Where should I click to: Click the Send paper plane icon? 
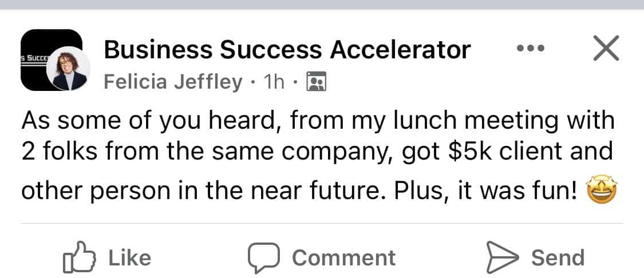[501, 257]
